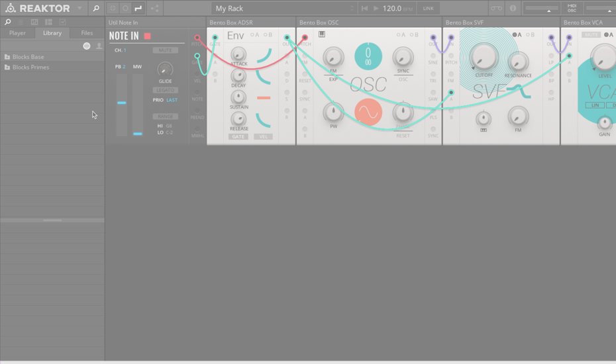
Task: Click the MW modulation wheel slider
Action: click(x=137, y=105)
